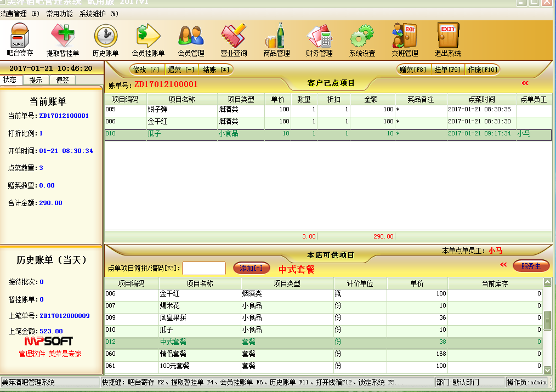Click 修改 [/] button
The width and height of the screenshot is (556, 392).
(x=148, y=70)
